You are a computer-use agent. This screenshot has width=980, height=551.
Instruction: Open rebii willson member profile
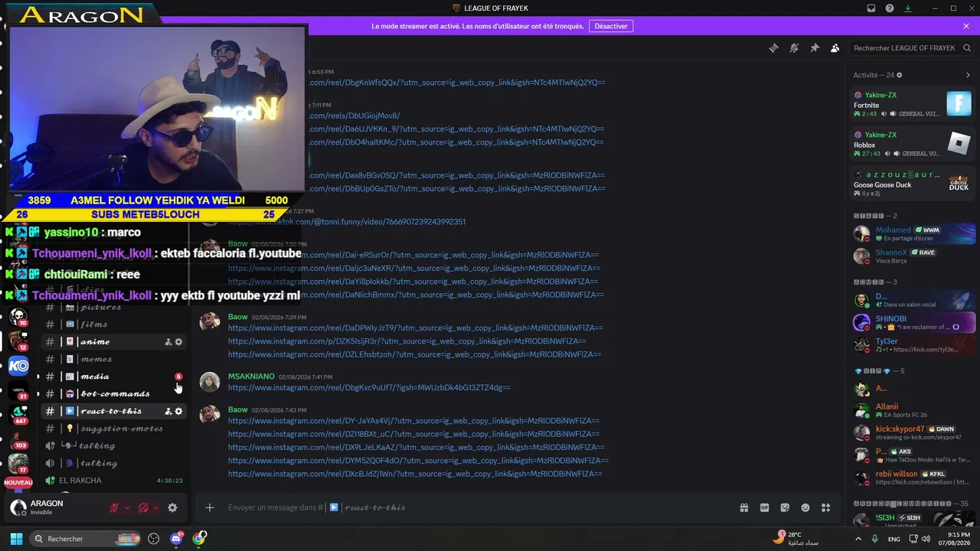click(x=914, y=478)
